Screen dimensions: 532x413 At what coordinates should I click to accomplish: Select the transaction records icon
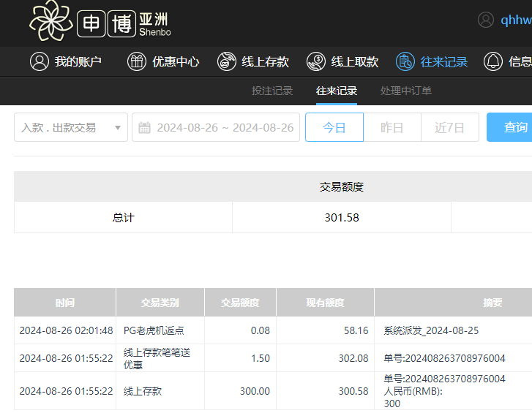click(405, 61)
